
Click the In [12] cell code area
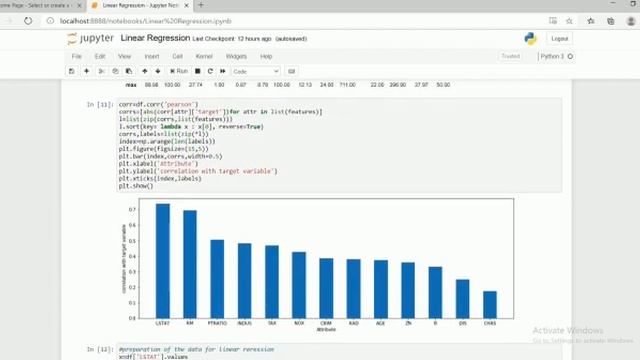[x=339, y=352]
